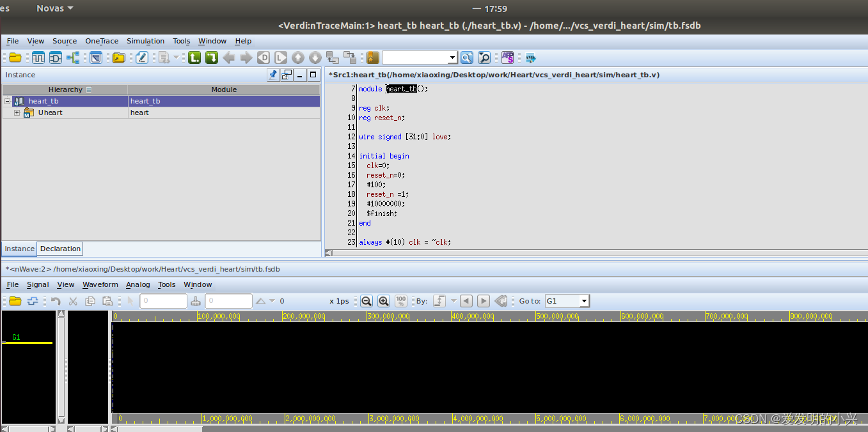Open the search By edge type dropdown
Image resolution: width=868 pixels, height=432 pixels.
454,301
